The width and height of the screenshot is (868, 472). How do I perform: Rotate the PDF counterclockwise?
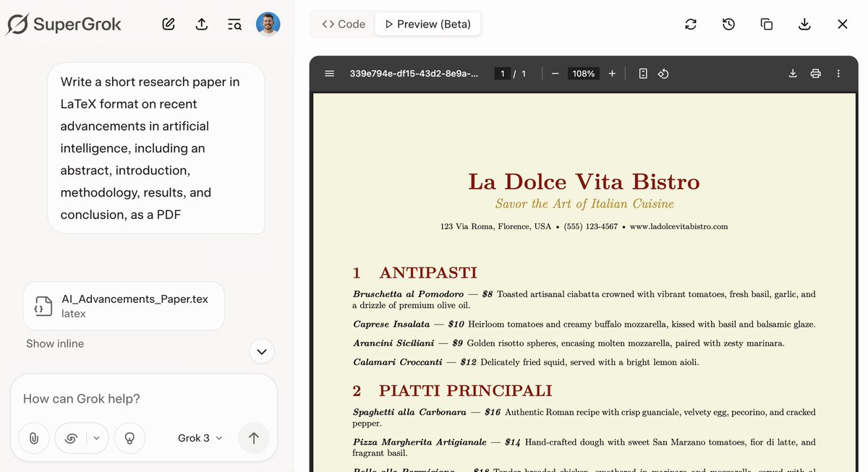(x=663, y=73)
